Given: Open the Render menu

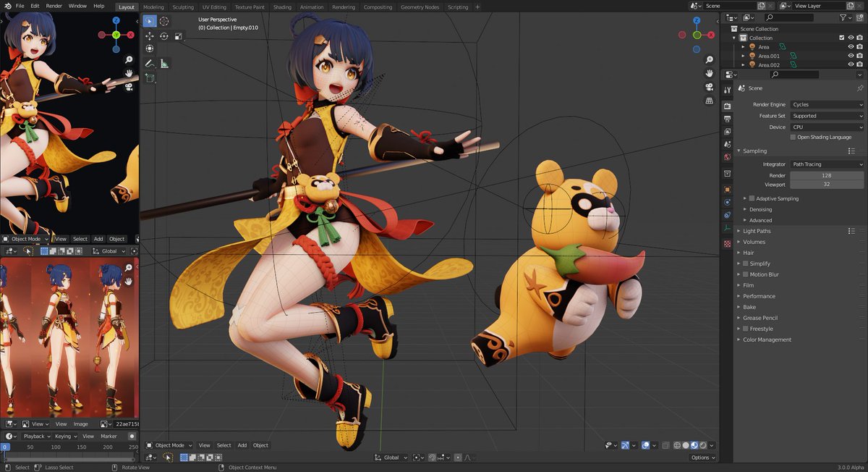Looking at the screenshot, I should point(54,6).
